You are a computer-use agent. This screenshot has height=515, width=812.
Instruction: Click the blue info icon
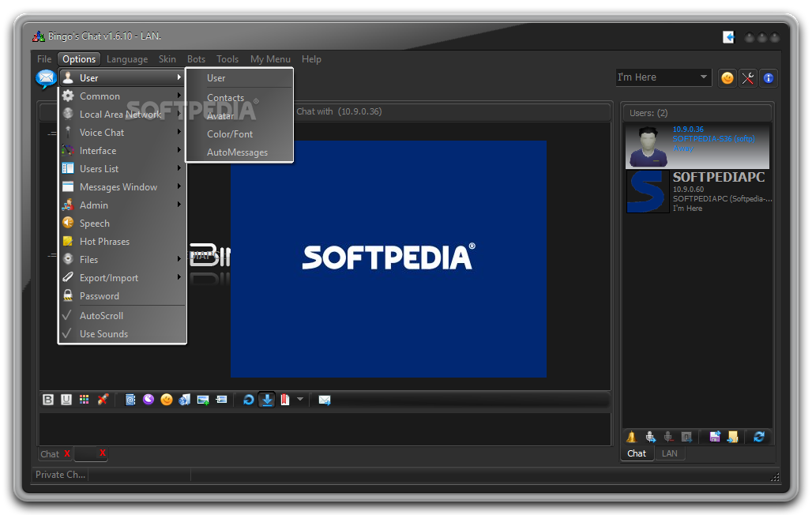769,78
